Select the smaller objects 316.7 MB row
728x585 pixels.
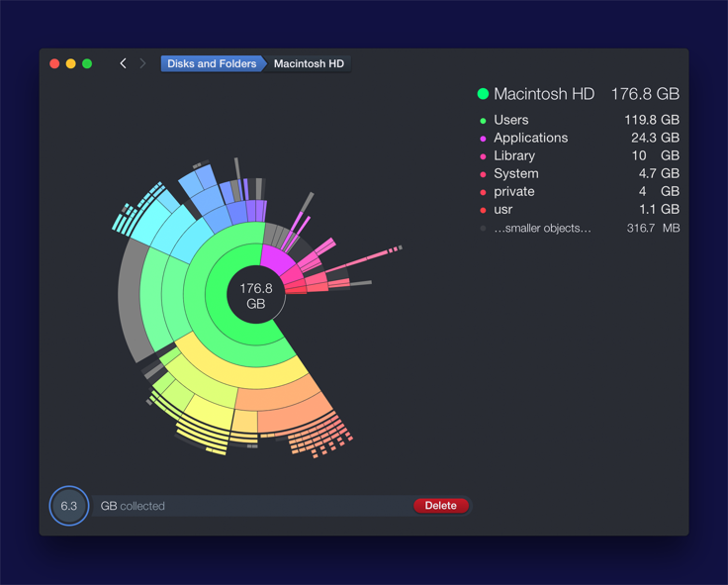(x=580, y=228)
